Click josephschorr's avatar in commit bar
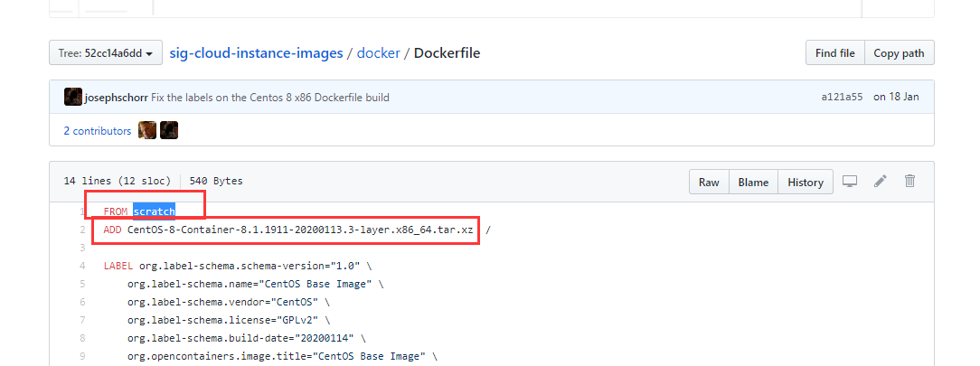This screenshot has height=366, width=980. click(72, 97)
